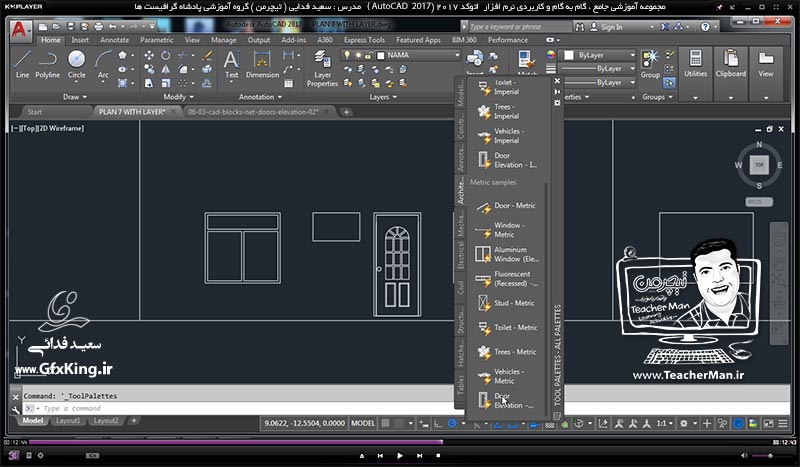Open Layer Properties manager

322,68
